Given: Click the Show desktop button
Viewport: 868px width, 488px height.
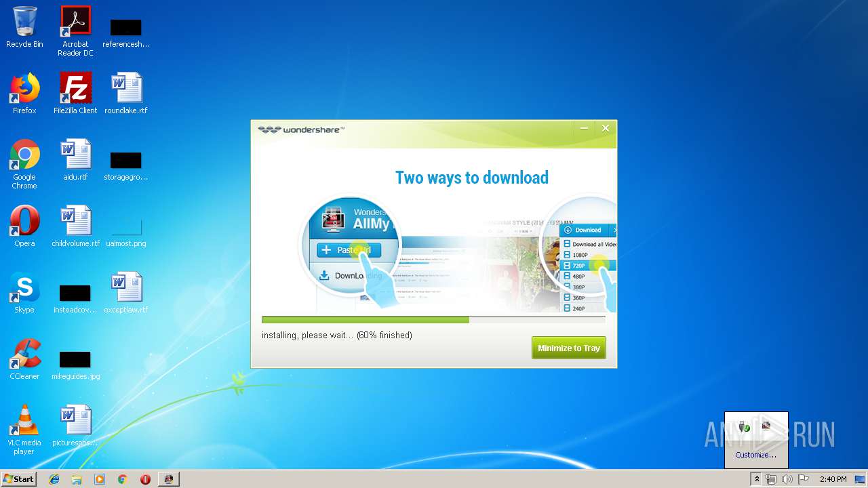Looking at the screenshot, I should tap(861, 479).
